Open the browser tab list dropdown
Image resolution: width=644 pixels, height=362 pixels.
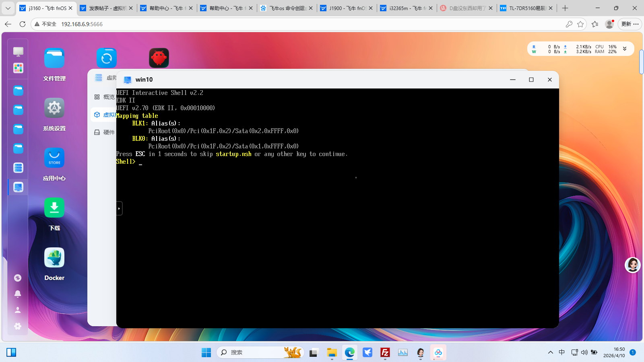[x=8, y=8]
